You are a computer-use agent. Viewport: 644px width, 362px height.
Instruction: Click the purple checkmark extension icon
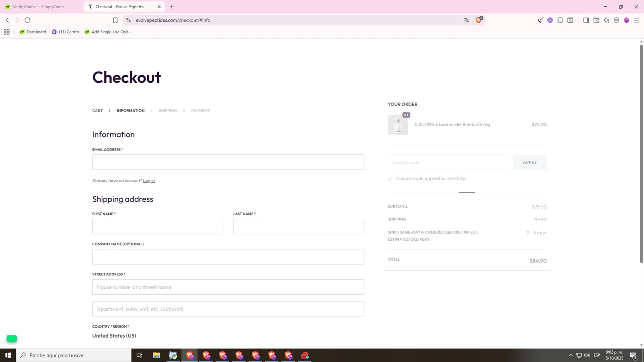click(x=550, y=20)
